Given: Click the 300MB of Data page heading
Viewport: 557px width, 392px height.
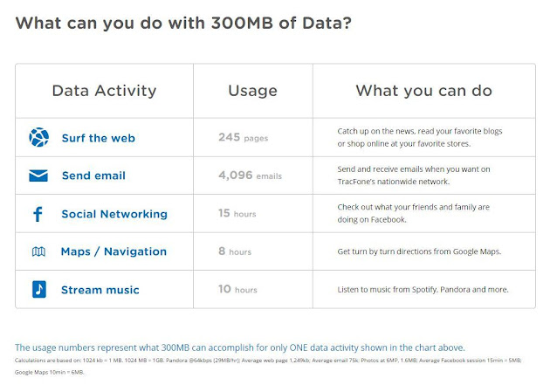Looking at the screenshot, I should [183, 24].
